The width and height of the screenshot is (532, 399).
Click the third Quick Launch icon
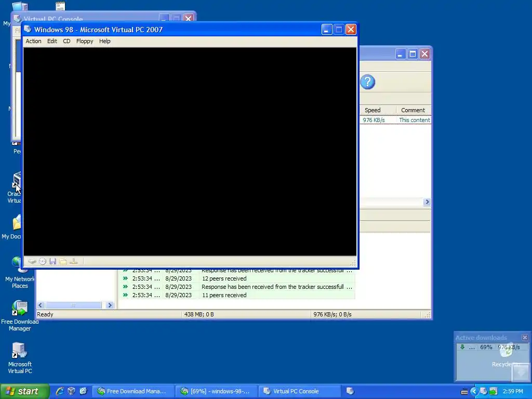tap(83, 391)
